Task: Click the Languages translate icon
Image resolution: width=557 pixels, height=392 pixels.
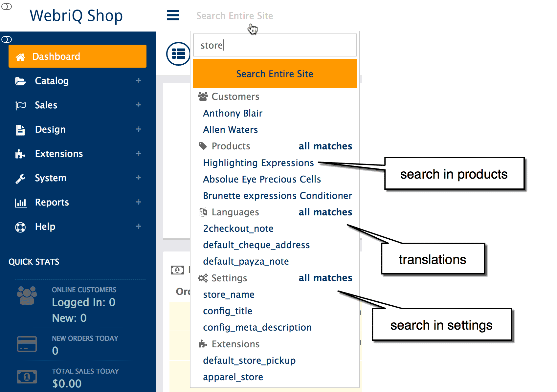Action: tap(203, 212)
